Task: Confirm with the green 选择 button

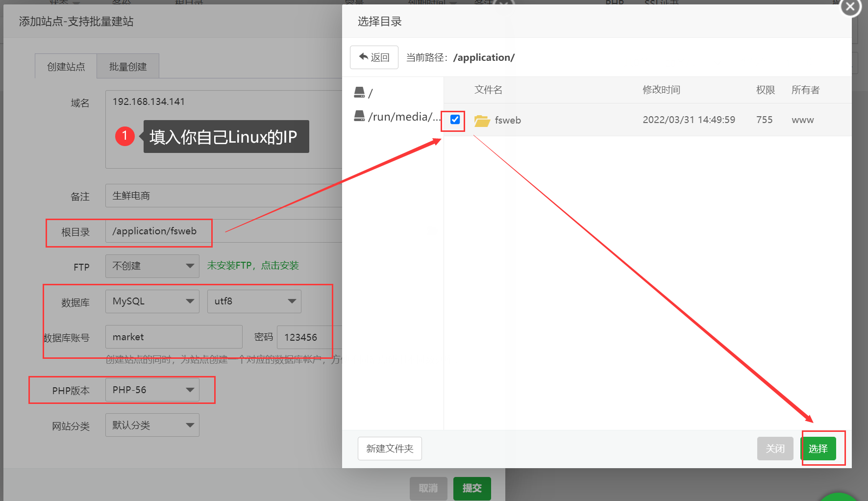Action: [x=818, y=449]
